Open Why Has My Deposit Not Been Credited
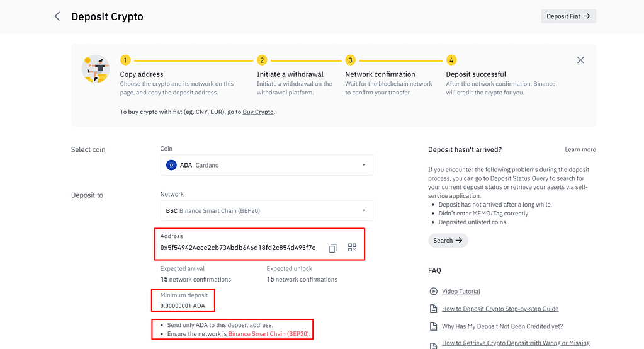The height and width of the screenshot is (349, 644). [502, 326]
